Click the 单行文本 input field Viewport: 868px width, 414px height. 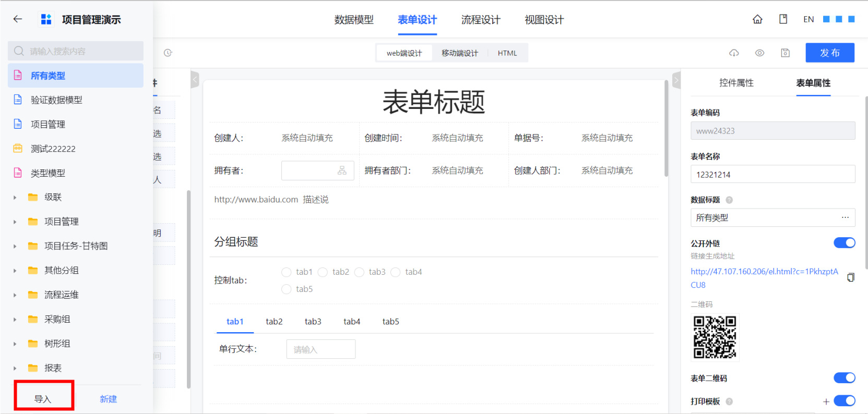[320, 349]
